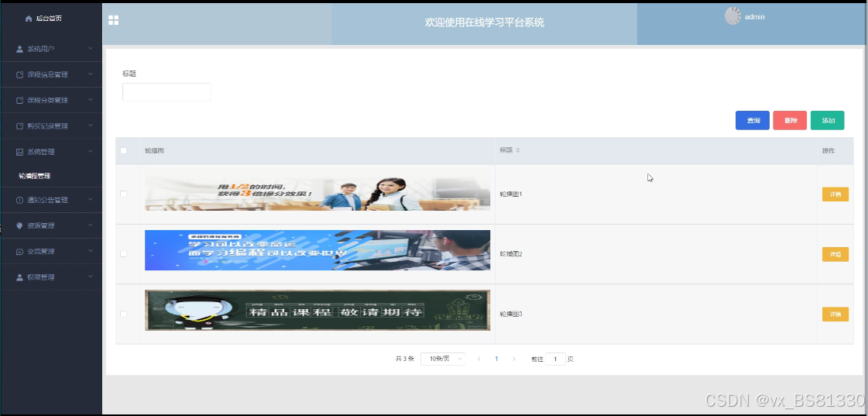
Task: Click the 课程信息管理 sidebar icon
Action: pos(20,75)
